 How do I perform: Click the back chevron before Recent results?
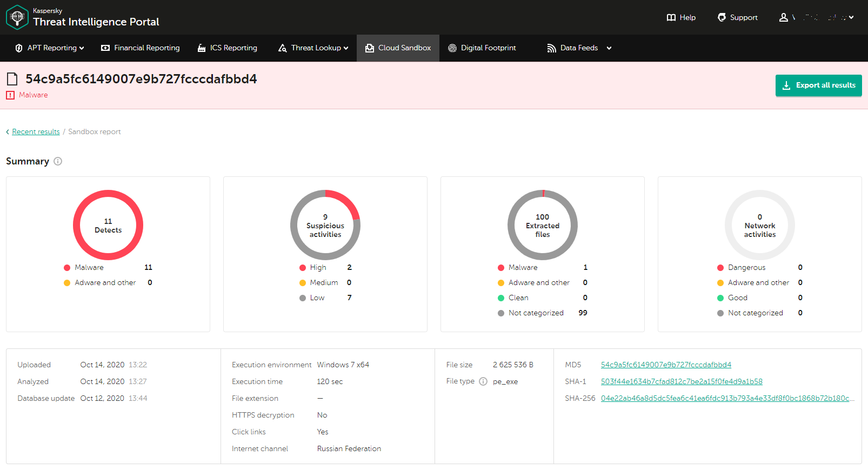tap(8, 132)
